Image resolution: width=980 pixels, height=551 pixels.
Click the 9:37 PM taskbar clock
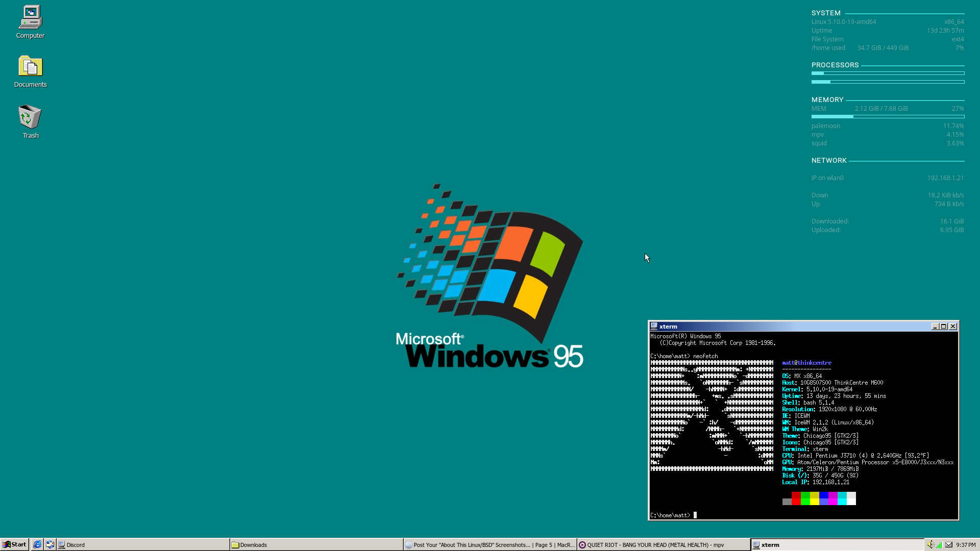966,544
